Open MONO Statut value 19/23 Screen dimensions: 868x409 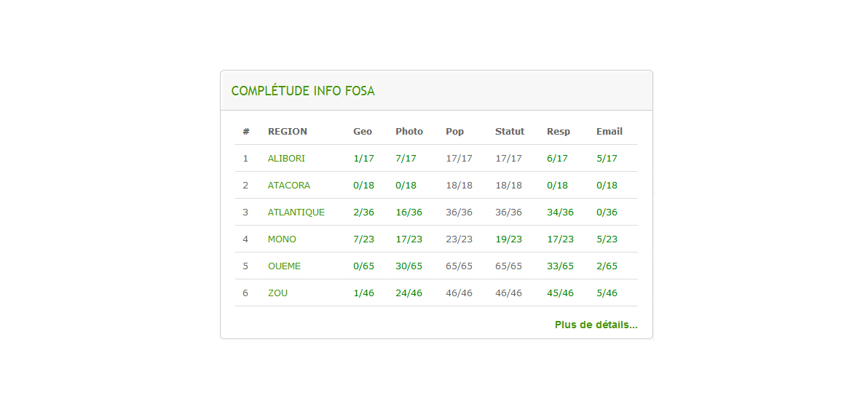[x=508, y=239]
